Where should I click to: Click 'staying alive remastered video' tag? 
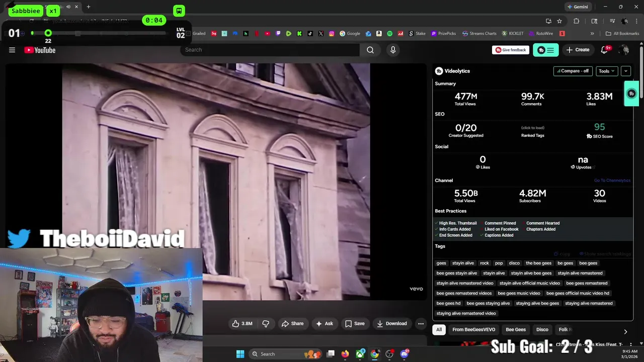coord(466,313)
